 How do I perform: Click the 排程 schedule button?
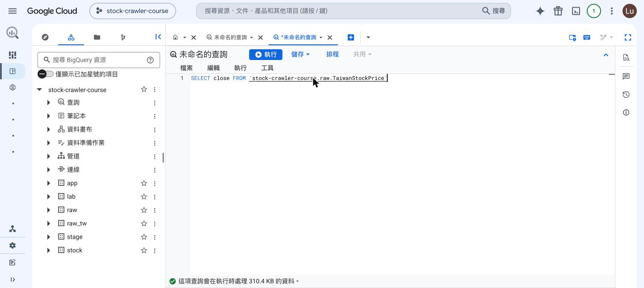332,54
